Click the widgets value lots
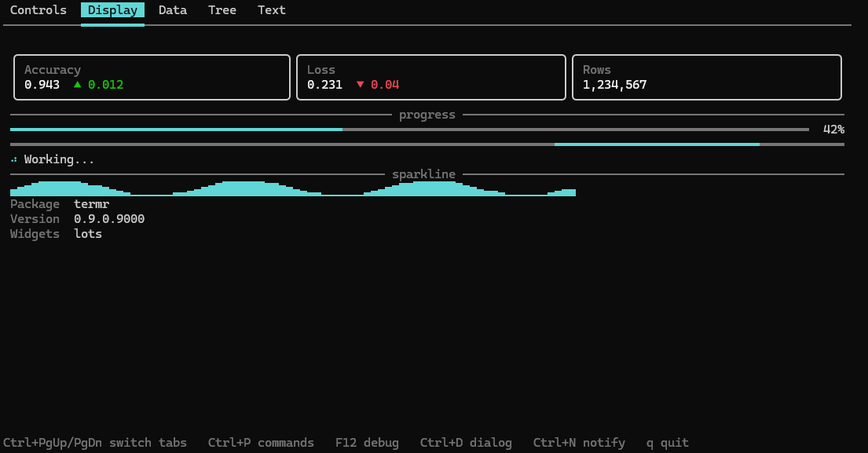Screen dimensions: 868x453 pos(88,234)
